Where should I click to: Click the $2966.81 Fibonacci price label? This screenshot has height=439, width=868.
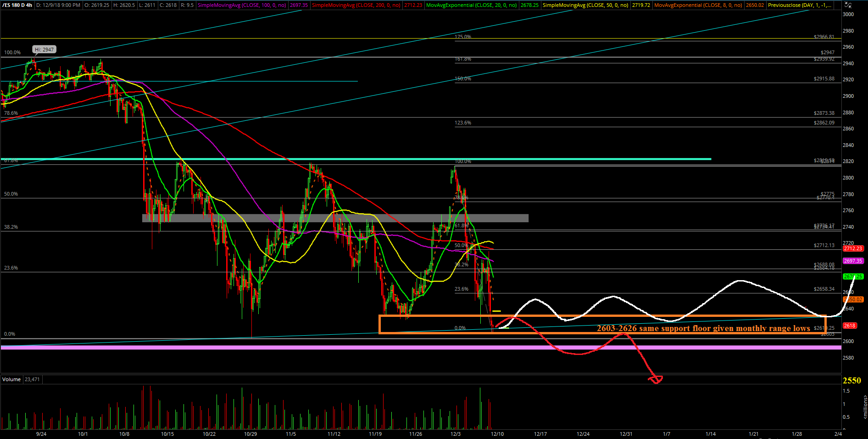(x=824, y=37)
